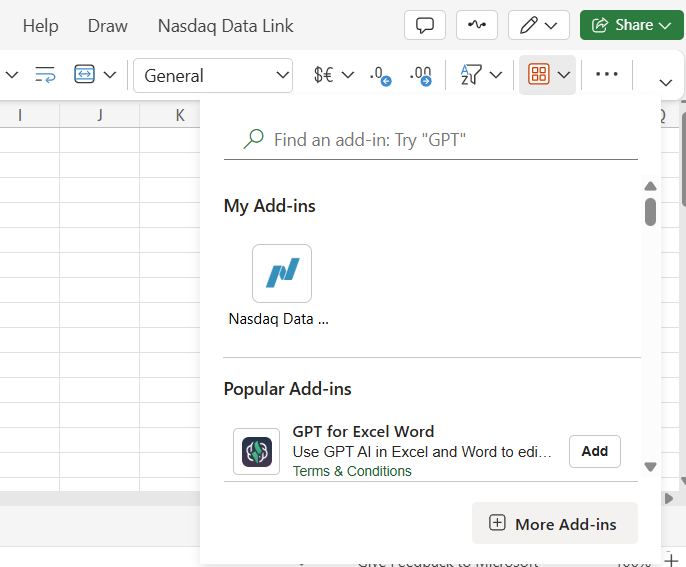Switch to the Nasdaq Data Link tab

pos(225,26)
